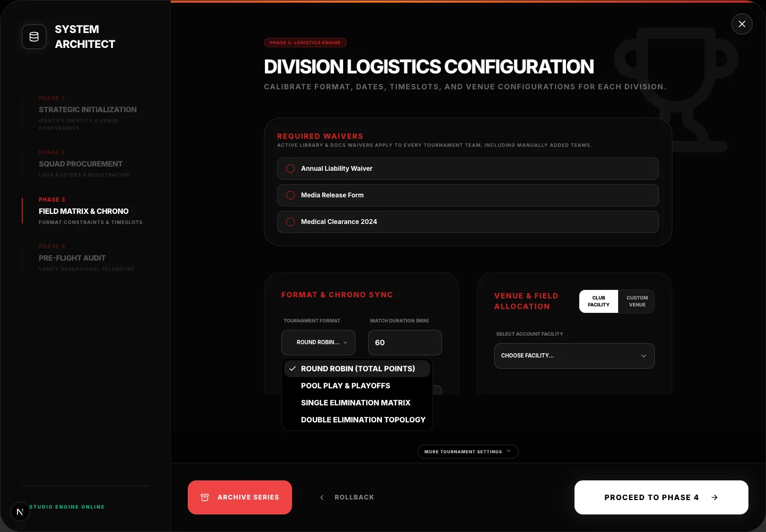Click the Rollback left chevron icon

(x=322, y=497)
